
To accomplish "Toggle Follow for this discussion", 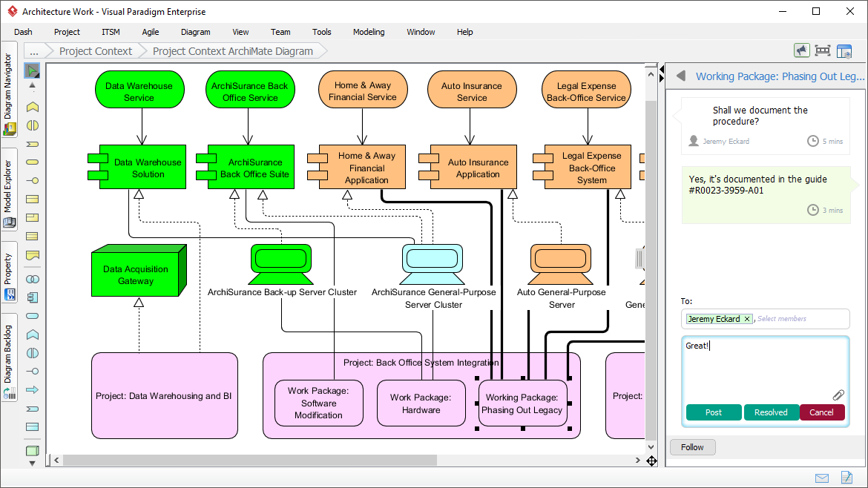I will coord(692,447).
